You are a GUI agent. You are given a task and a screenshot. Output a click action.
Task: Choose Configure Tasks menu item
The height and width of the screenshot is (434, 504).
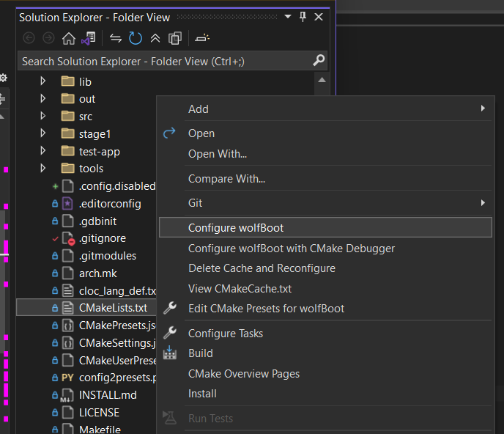tap(325, 334)
